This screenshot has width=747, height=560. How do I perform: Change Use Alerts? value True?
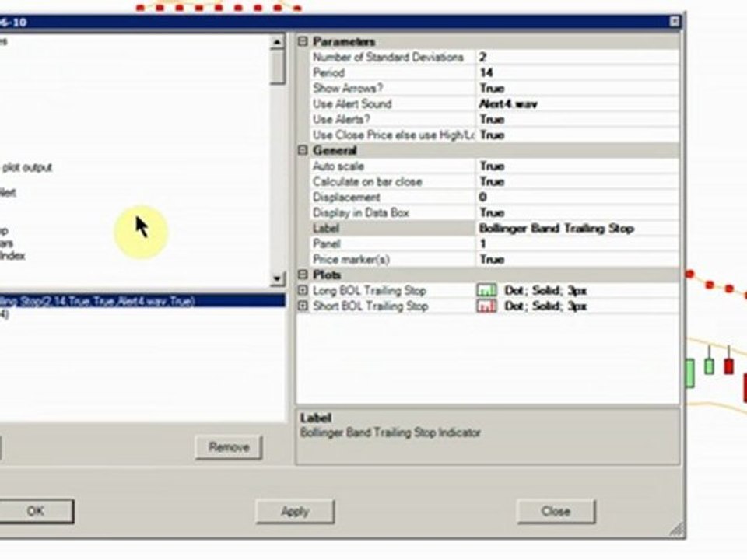point(577,120)
